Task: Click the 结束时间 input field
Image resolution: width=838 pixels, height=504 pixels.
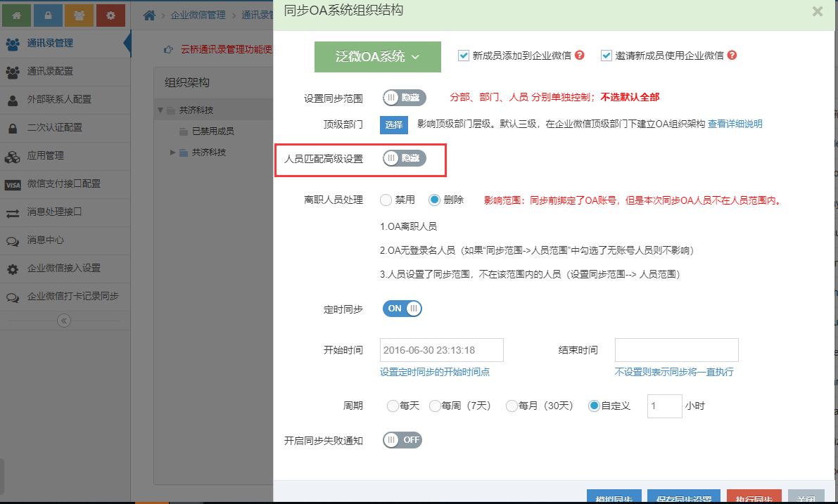Action: coord(676,350)
